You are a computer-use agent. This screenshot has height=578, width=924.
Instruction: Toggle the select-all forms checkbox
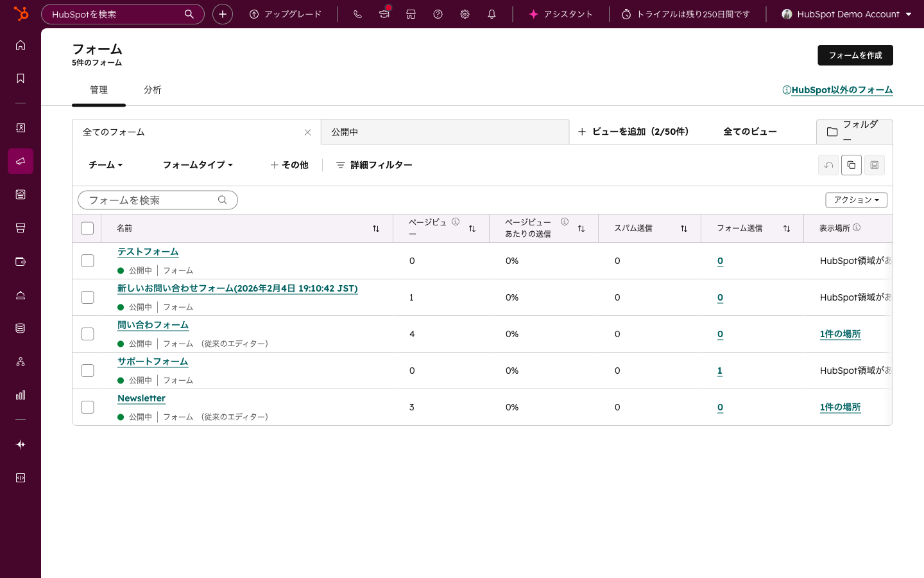88,229
